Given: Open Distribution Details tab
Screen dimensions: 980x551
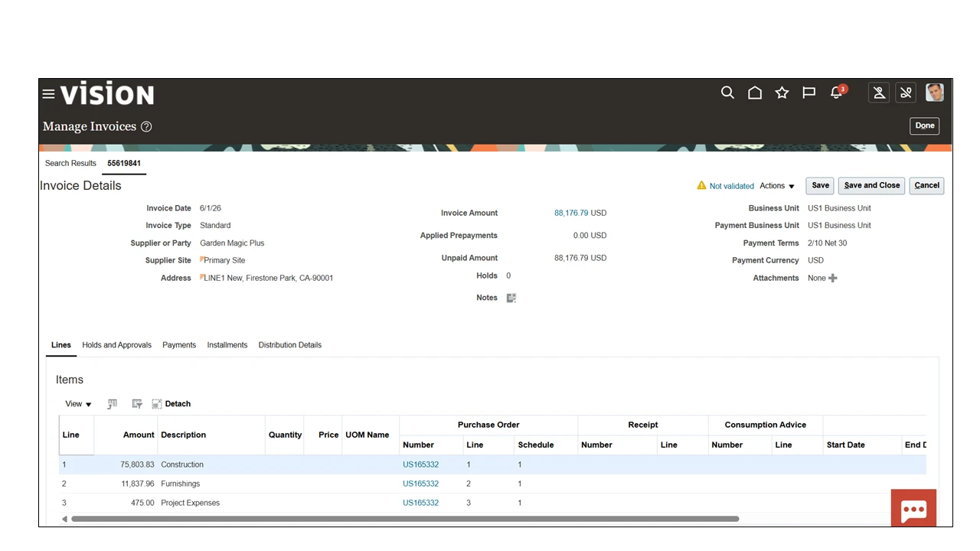Looking at the screenshot, I should click(x=290, y=345).
